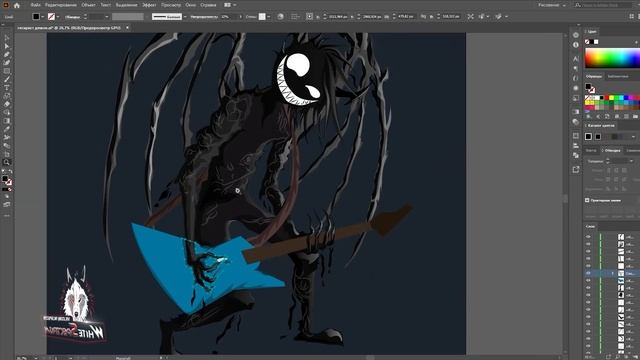The width and height of the screenshot is (640, 360).
Task: Select the Pen tool
Action: coord(7,54)
